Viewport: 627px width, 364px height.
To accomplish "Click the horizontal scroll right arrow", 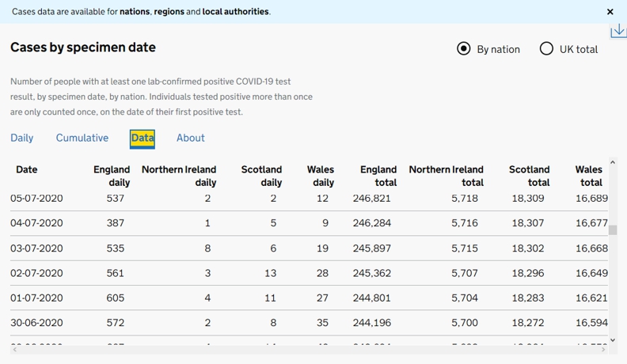I will coord(602,349).
